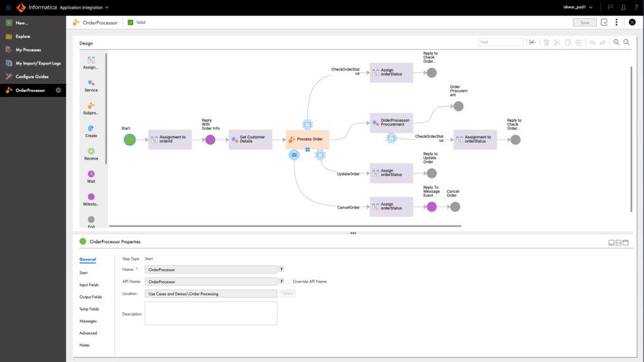
Task: Click the validate process checkmark icon
Action: coord(604,22)
